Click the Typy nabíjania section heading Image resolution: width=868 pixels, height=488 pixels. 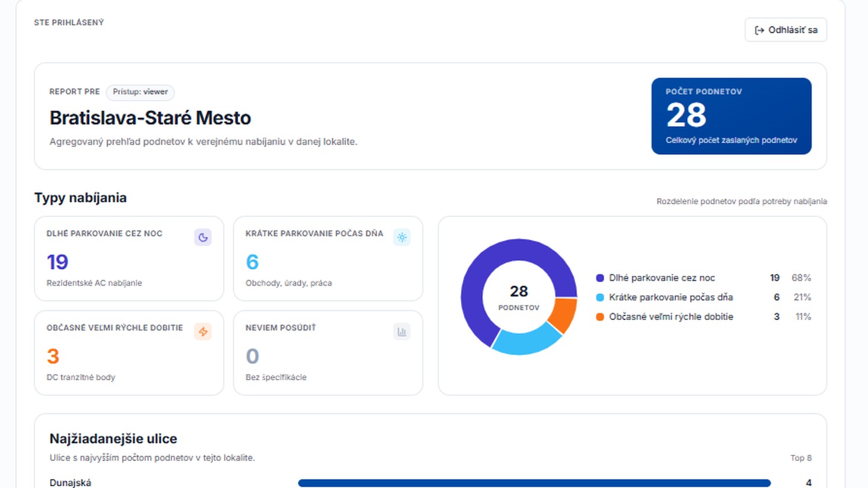[x=80, y=198]
